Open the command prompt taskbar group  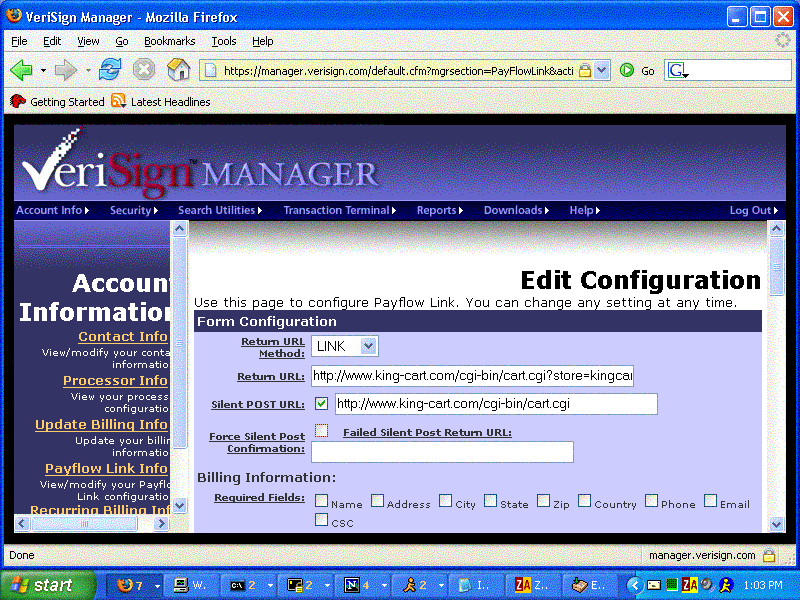pyautogui.click(x=249, y=585)
